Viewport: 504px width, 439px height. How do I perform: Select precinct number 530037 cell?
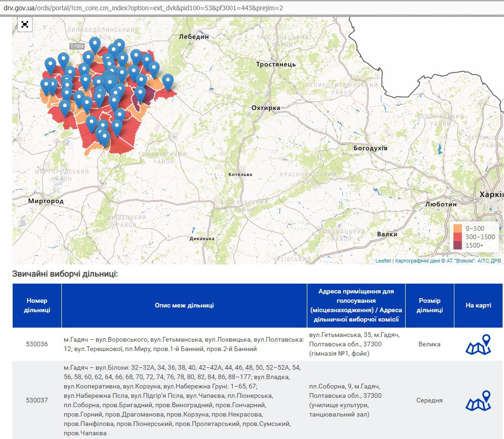pyautogui.click(x=37, y=401)
